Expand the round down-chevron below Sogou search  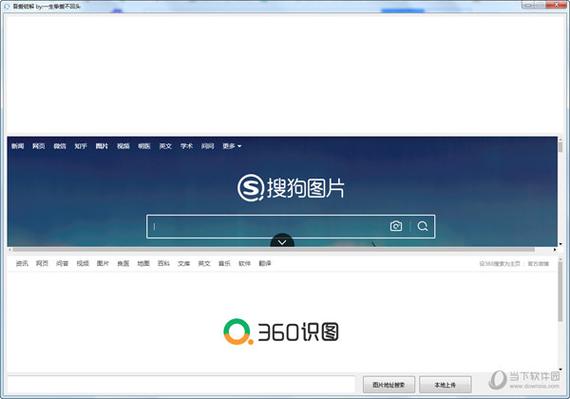[x=282, y=241]
